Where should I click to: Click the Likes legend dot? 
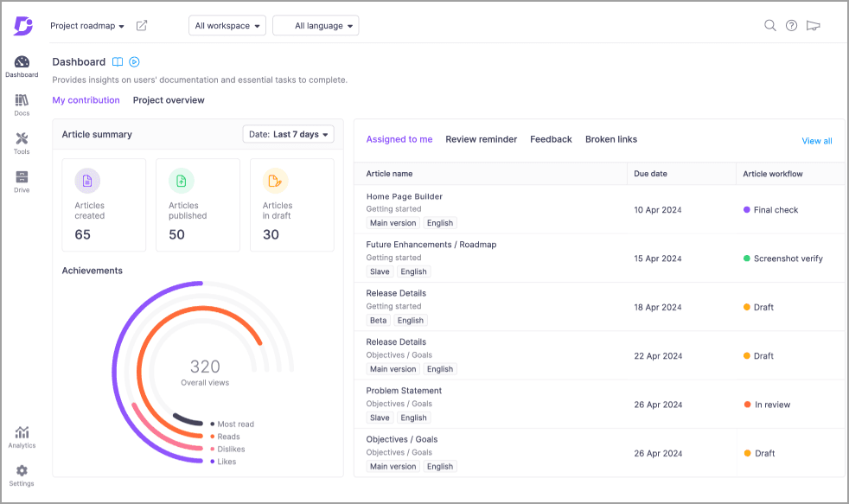(213, 462)
